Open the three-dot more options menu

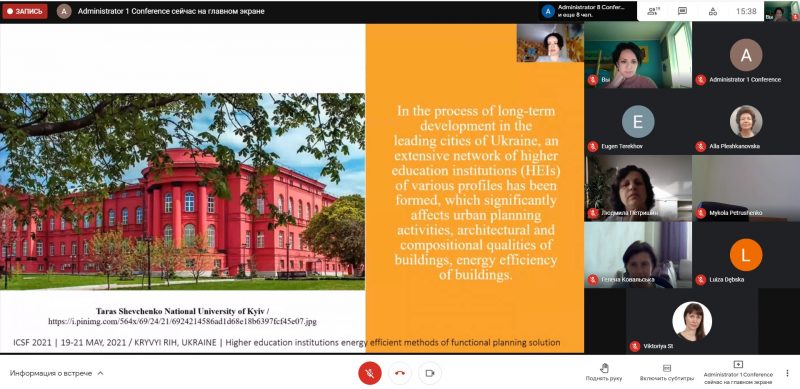pos(787,373)
